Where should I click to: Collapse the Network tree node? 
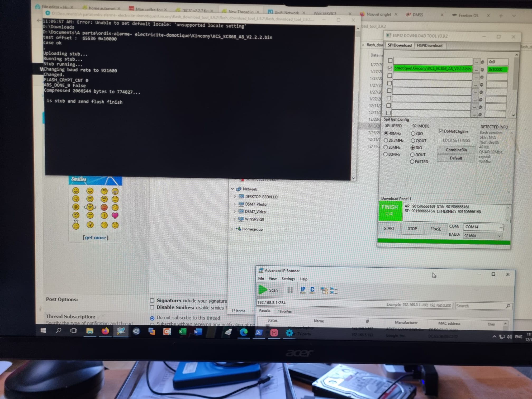pos(232,189)
